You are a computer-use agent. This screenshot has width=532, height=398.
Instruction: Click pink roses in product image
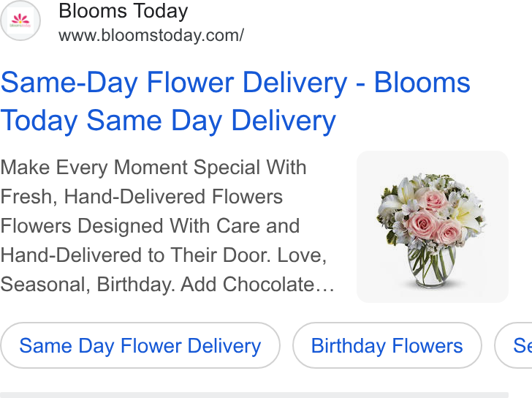(x=433, y=217)
